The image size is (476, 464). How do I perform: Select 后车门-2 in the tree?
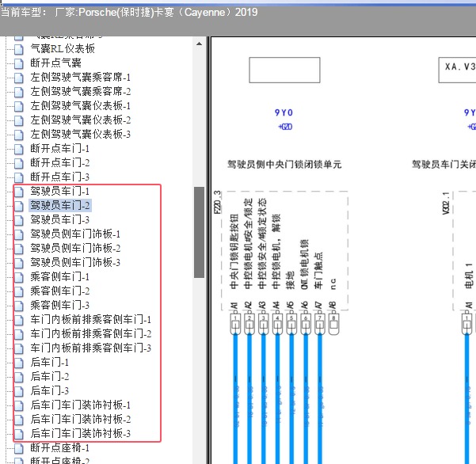[x=49, y=377]
